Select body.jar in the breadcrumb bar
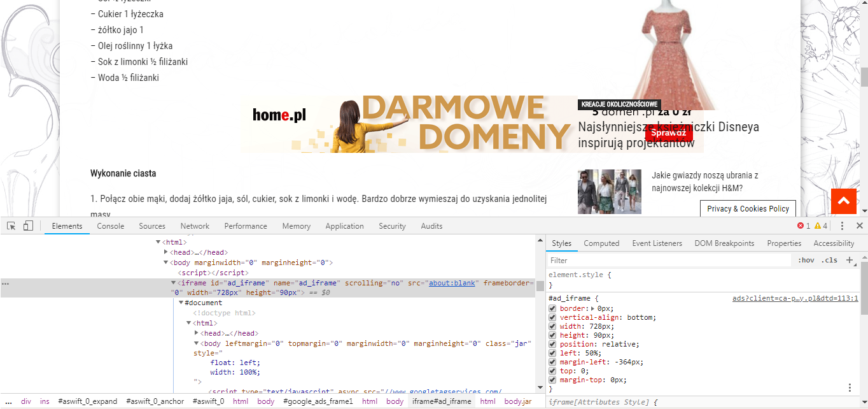This screenshot has height=409, width=868. click(518, 401)
